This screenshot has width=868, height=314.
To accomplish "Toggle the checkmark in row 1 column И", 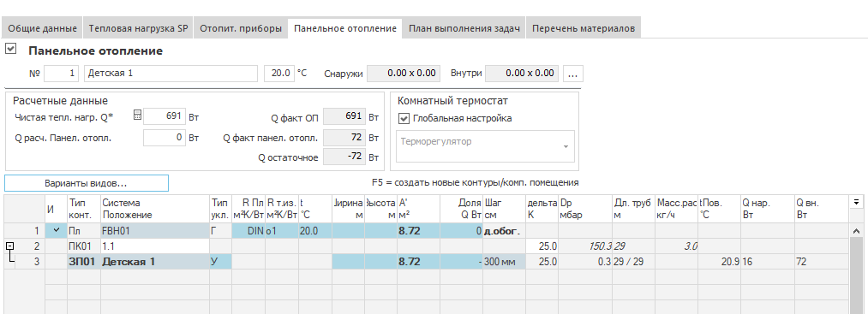I will 56,230.
